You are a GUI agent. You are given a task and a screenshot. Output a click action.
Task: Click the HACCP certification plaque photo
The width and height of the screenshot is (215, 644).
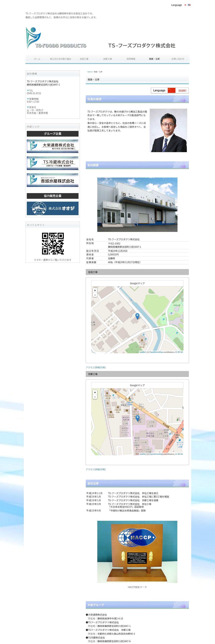click(137, 552)
